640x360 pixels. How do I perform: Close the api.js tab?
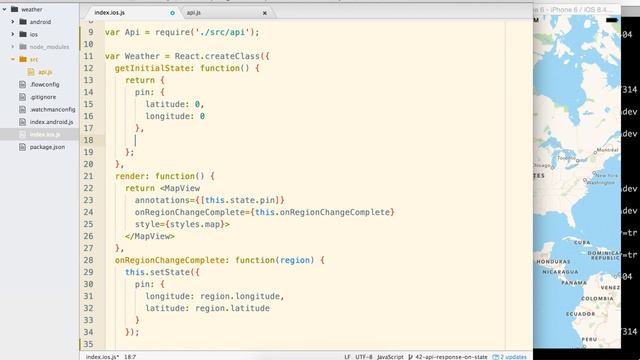[x=264, y=13]
